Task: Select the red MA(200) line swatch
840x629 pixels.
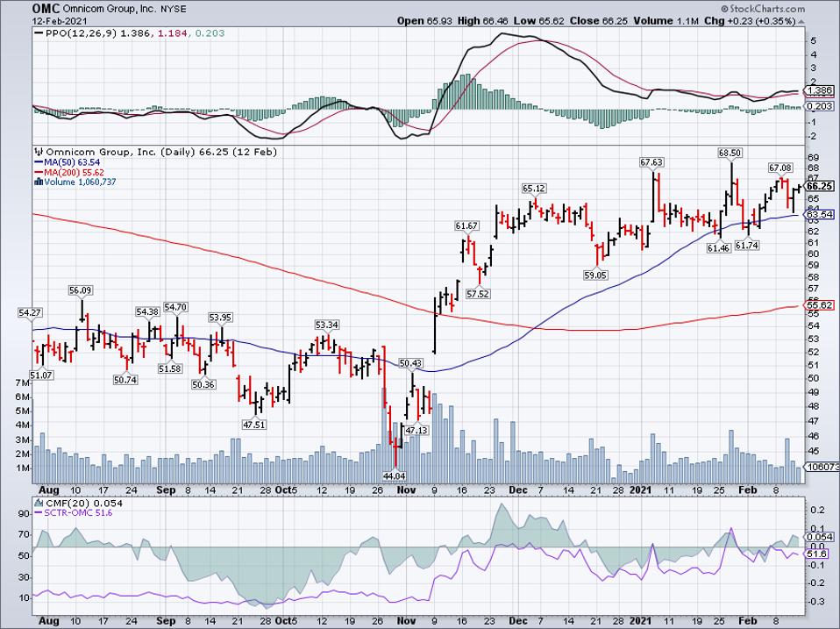Action: click(39, 173)
